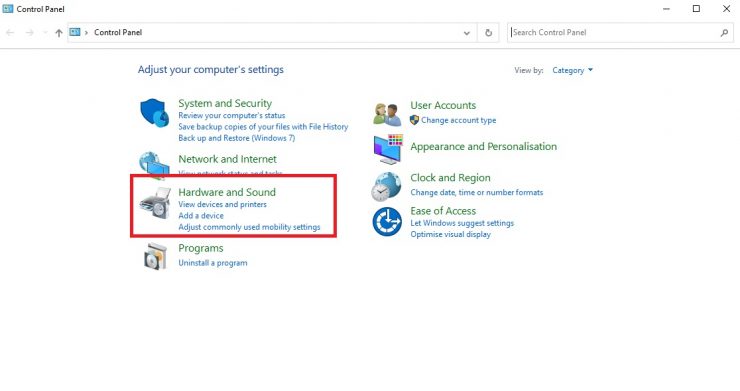
Task: Click the Programs disc box icon
Action: pos(155,256)
